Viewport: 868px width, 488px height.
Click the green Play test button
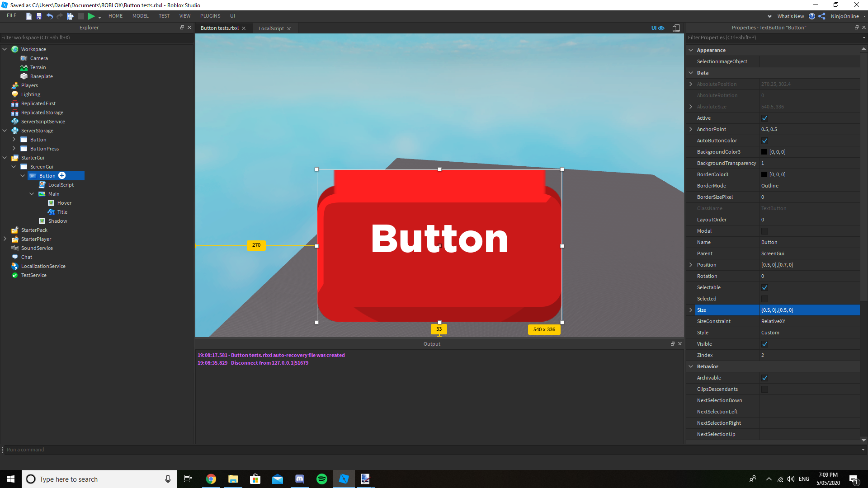click(x=91, y=16)
